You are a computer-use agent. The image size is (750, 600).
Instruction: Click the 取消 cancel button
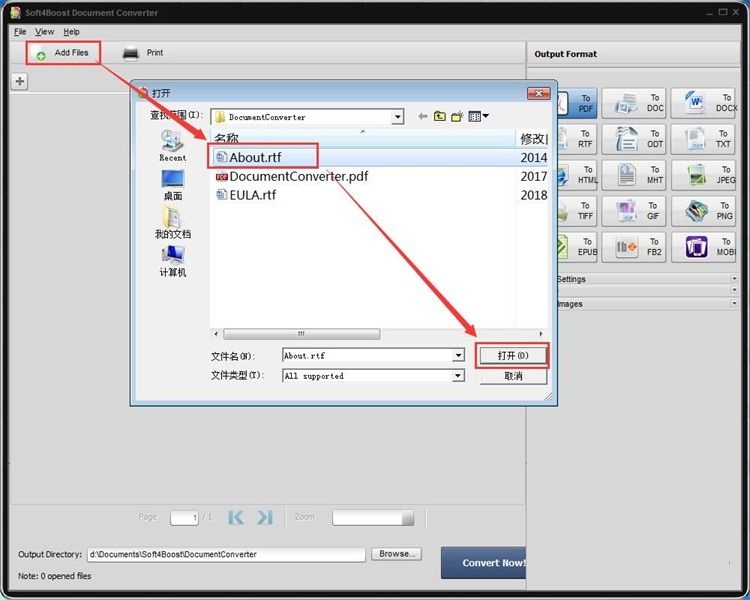click(x=513, y=376)
